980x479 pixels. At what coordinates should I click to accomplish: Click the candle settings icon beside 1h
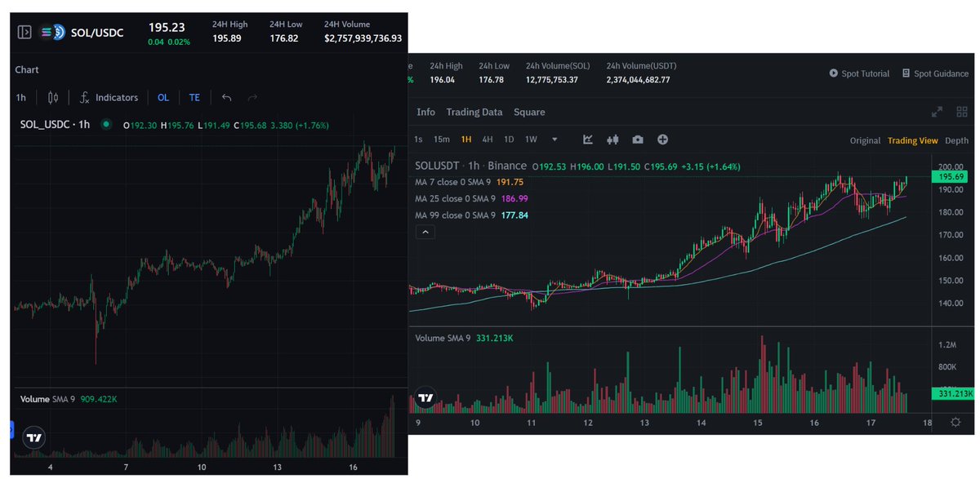point(51,97)
